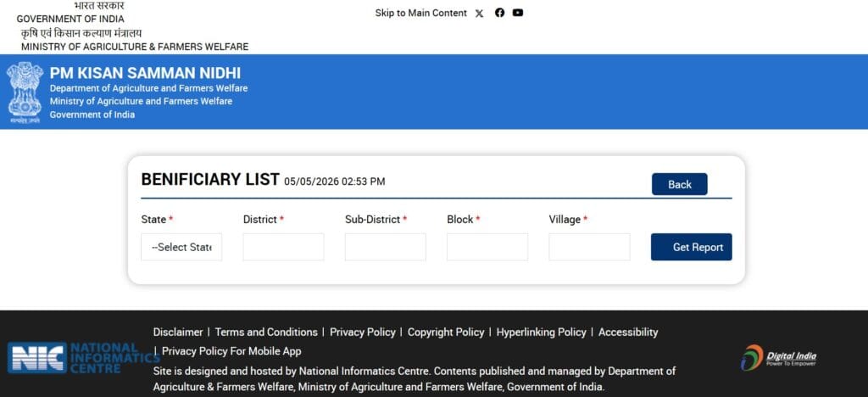Click Hindi text कृषि एवं किसान कल्याण मंत्रालय
This screenshot has width=868, height=397.
81,33
